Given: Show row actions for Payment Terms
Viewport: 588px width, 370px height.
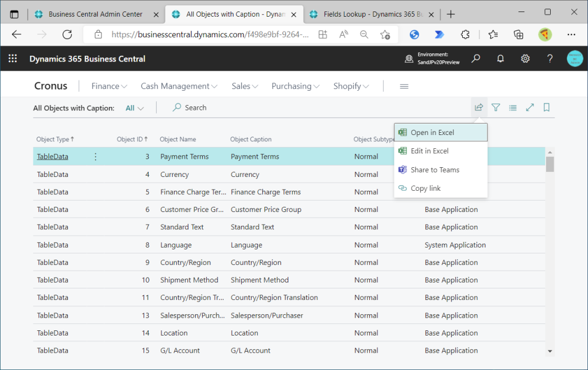Looking at the screenshot, I should [x=95, y=156].
